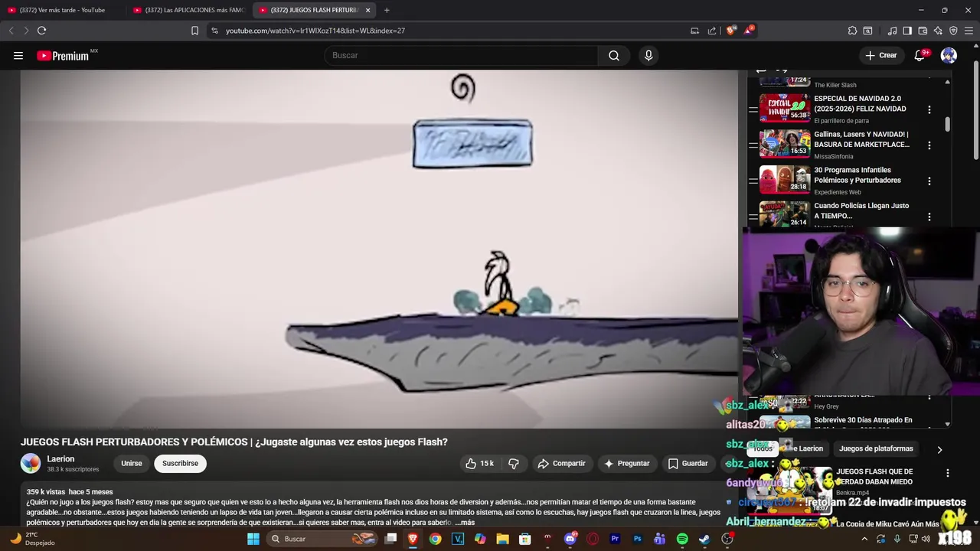Close the JUEGOS FLASH PERTURBA tab

tap(367, 10)
